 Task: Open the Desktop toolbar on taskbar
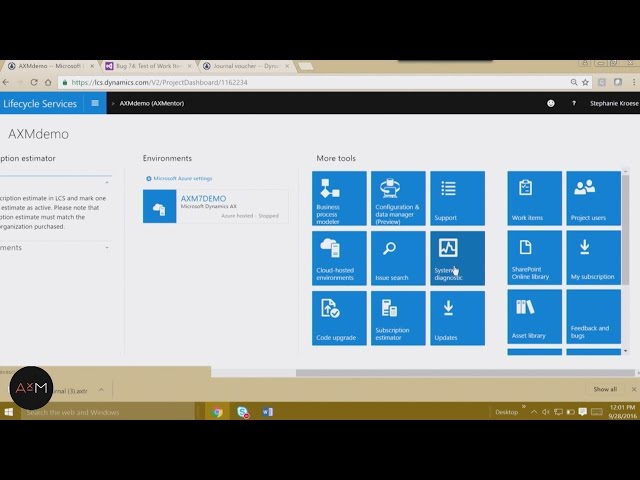click(x=507, y=412)
